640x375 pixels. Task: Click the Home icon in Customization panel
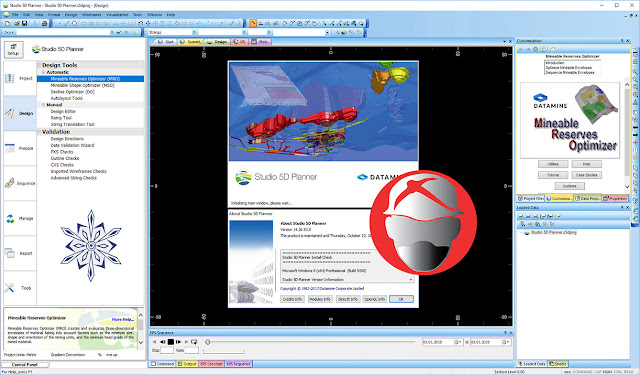click(x=553, y=49)
